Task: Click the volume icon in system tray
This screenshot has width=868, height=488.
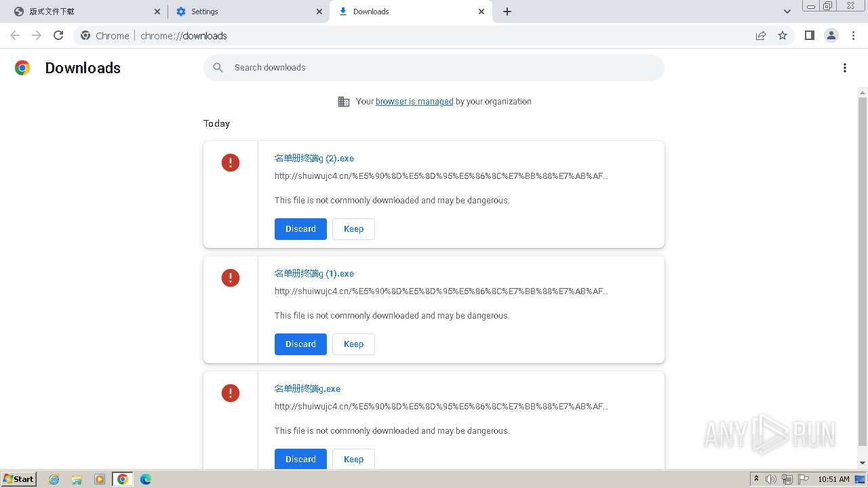Action: 771,479
